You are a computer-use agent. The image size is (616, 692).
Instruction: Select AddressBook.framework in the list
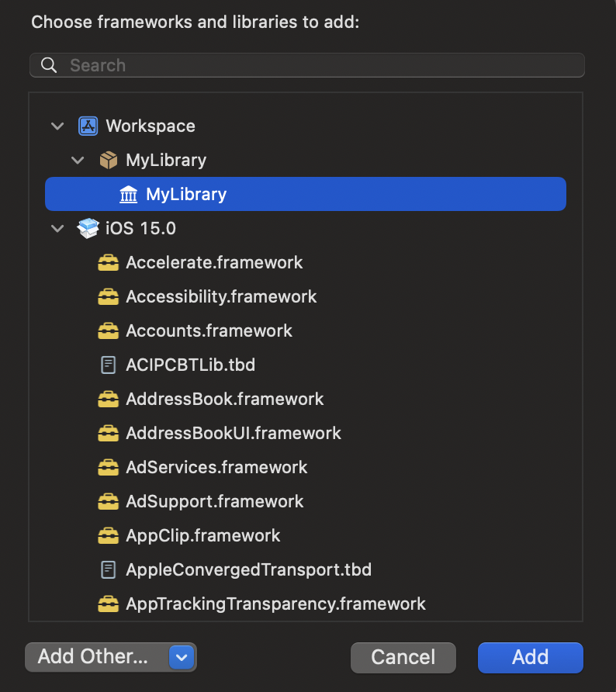[225, 399]
